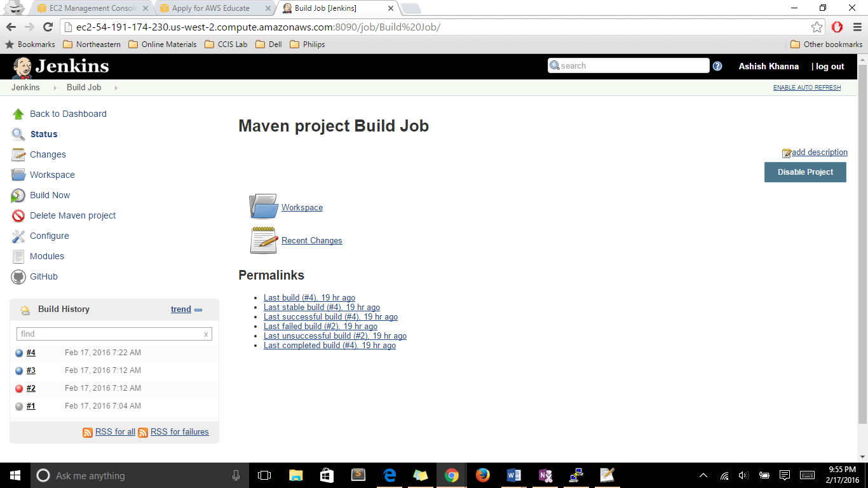This screenshot has height=488, width=868.
Task: Click the search help question mark icon
Action: (x=717, y=66)
